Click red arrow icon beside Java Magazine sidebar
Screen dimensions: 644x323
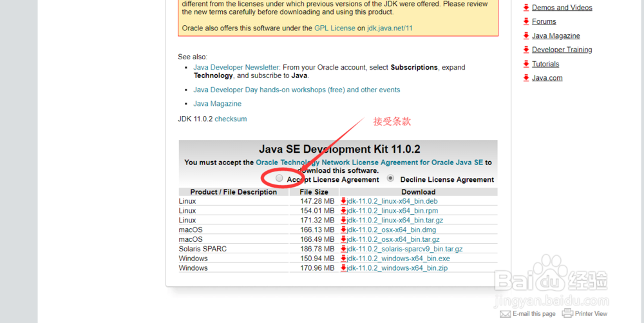tap(526, 35)
